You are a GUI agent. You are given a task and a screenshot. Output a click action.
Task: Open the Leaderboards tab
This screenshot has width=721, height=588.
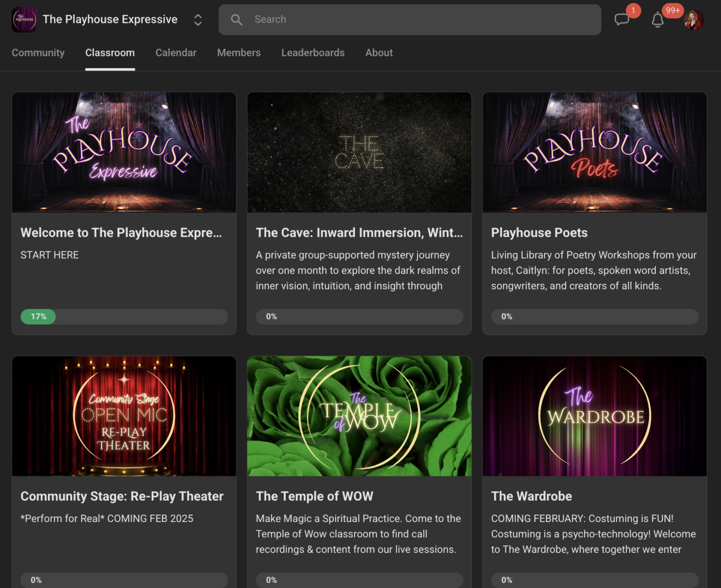click(313, 53)
